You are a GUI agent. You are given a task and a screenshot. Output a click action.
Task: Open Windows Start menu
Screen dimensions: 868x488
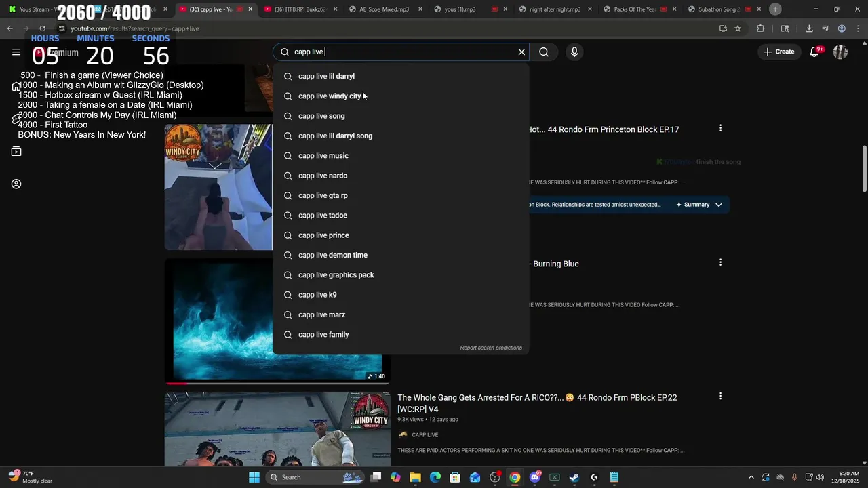coord(254,477)
